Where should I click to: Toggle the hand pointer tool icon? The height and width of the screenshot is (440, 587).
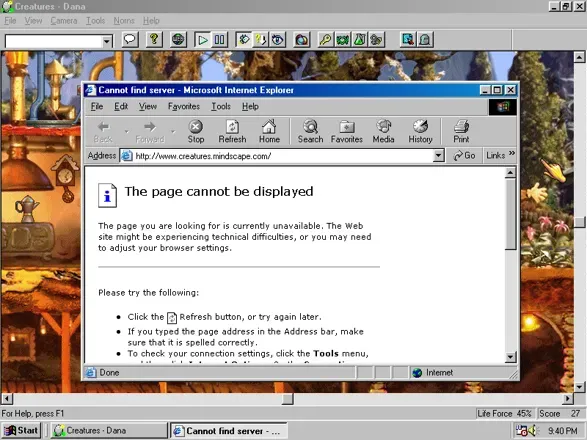pos(244,40)
